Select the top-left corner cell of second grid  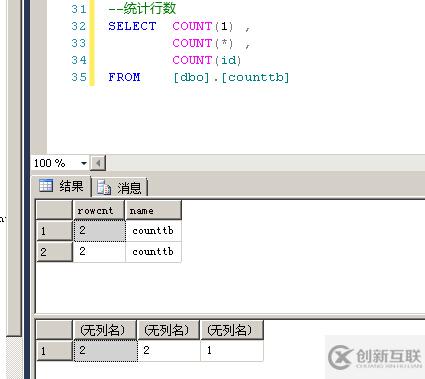tap(54, 330)
